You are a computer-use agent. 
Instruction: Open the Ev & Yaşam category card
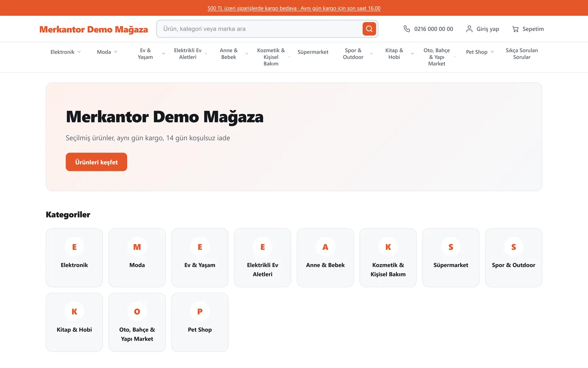click(x=200, y=258)
